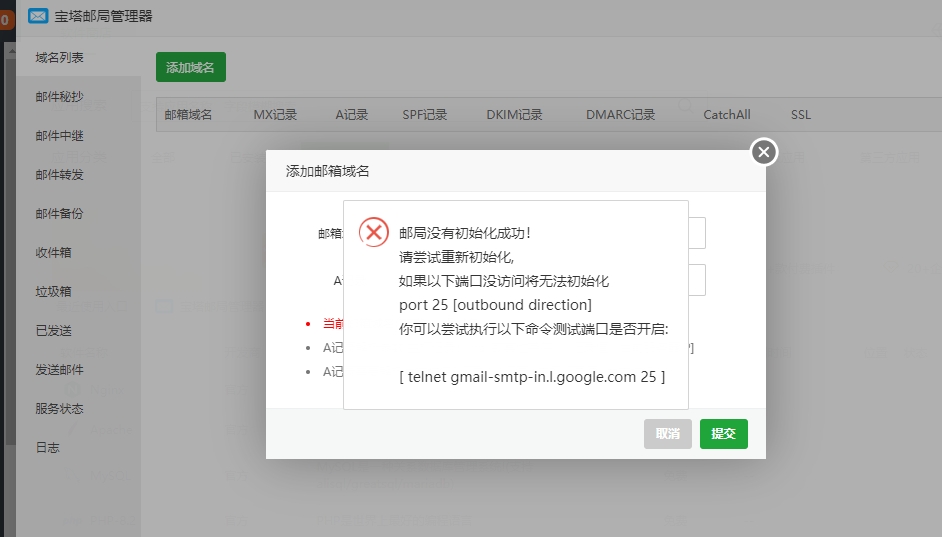Click the 添加邮箱域名 dialog title
Screen dimensions: 942x537
click(327, 171)
